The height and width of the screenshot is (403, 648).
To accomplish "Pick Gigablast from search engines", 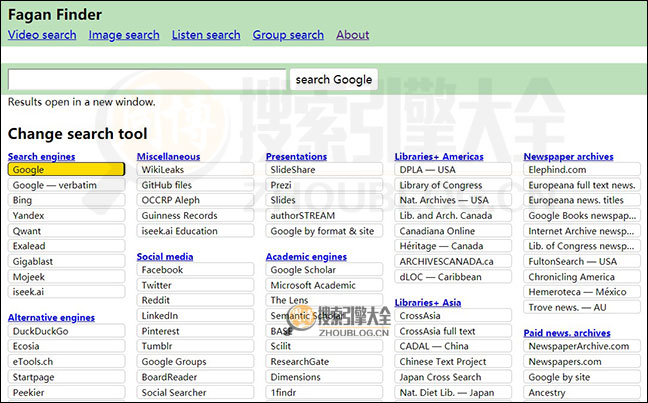I will click(66, 261).
